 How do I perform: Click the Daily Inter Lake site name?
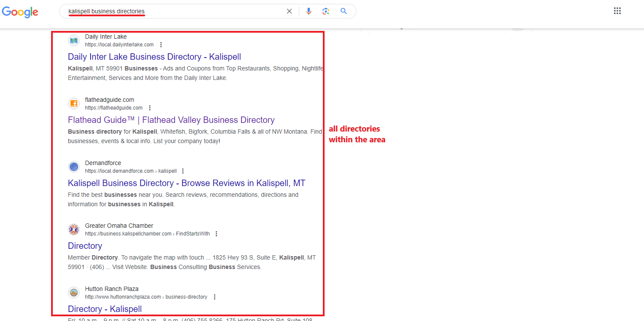pos(106,37)
